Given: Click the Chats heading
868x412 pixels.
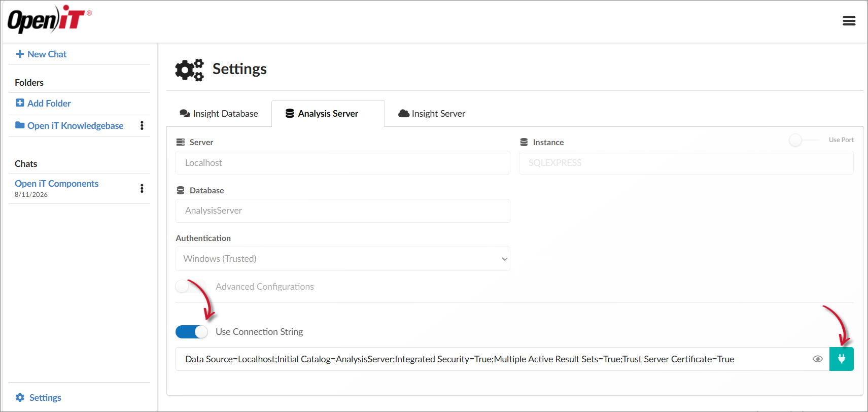Looking at the screenshot, I should coord(26,164).
